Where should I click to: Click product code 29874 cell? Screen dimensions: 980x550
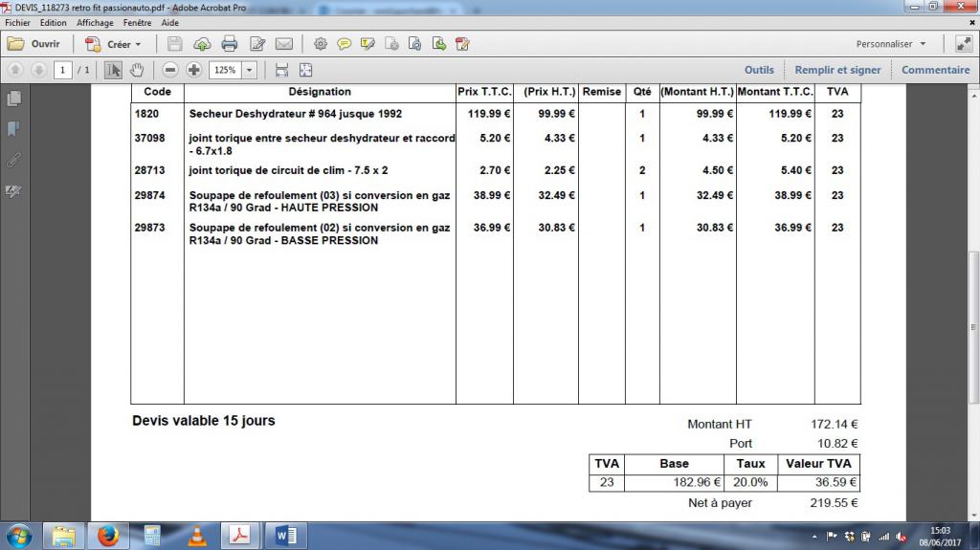tap(150, 195)
